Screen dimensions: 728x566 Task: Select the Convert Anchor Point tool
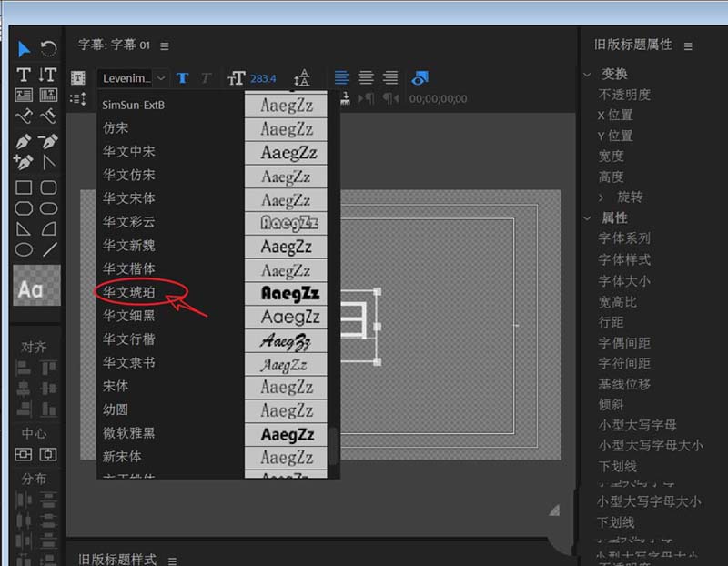pos(48,162)
